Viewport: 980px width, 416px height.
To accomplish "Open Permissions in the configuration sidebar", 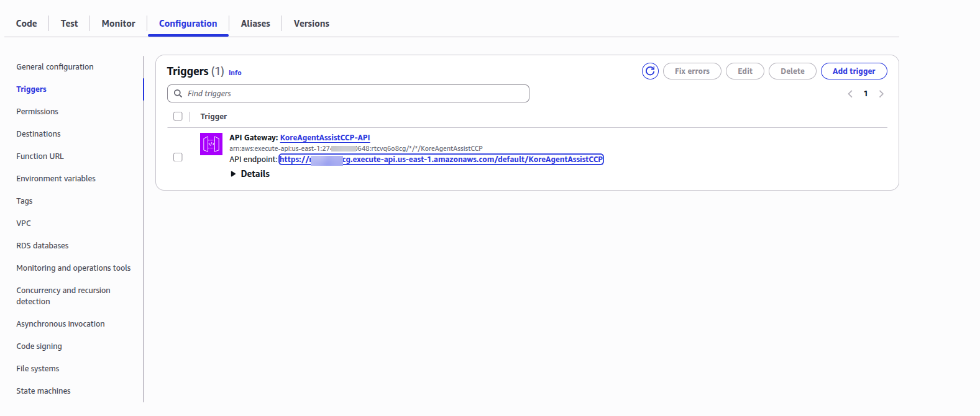I will [37, 112].
